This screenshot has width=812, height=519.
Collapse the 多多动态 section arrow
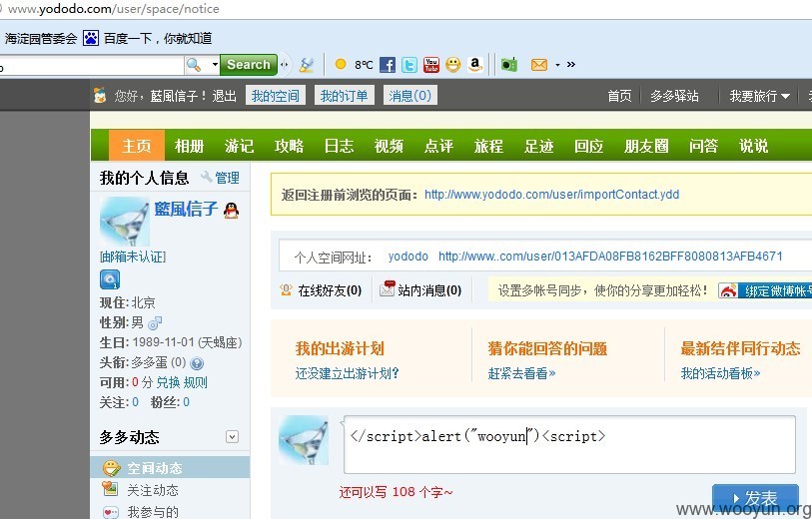click(x=232, y=437)
